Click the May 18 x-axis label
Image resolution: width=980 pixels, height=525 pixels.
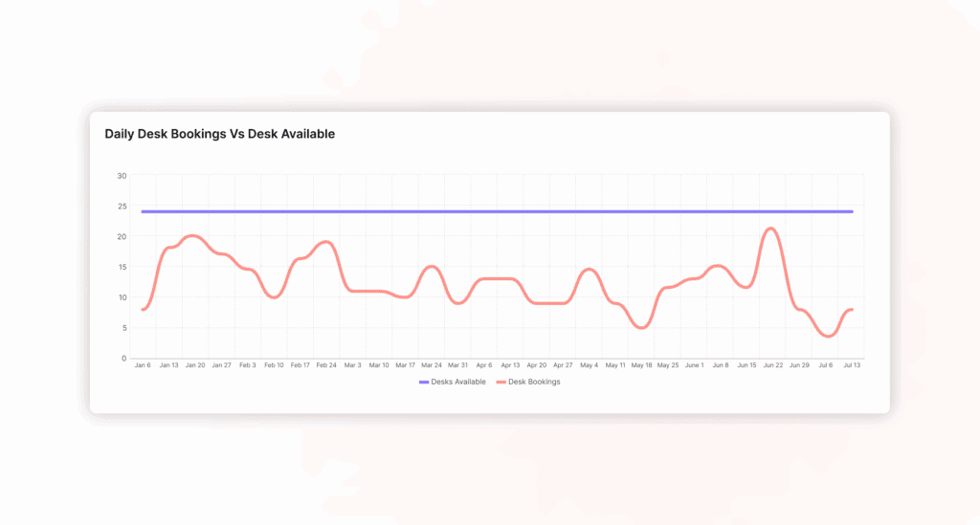pos(641,365)
